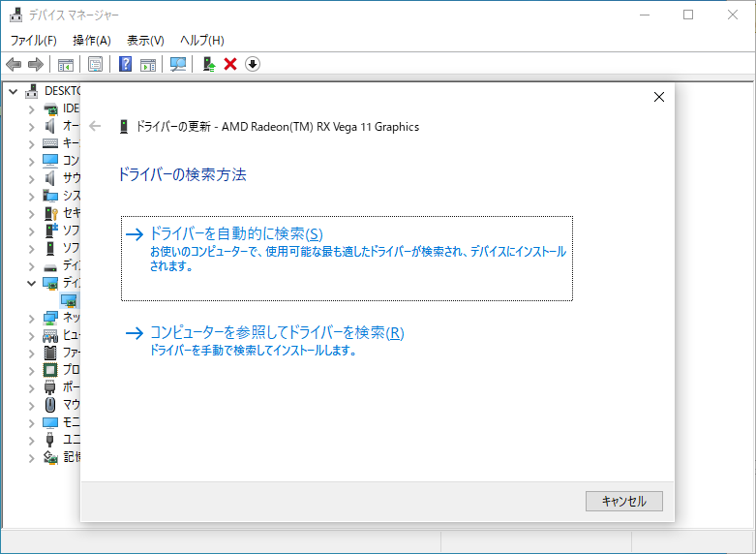Screen dimensions: 756x554
Task: Open Properties via the toolbar icon
Action: 96,64
